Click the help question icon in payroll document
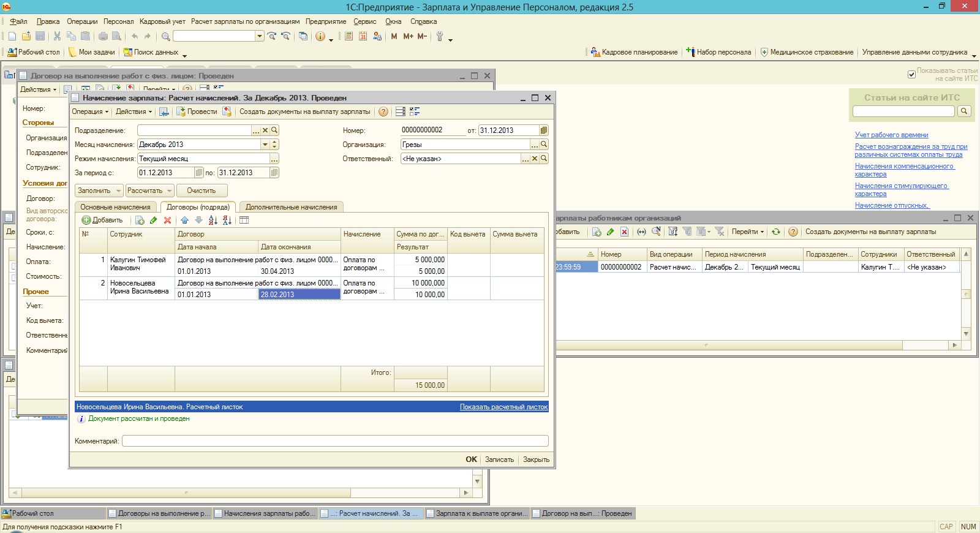 point(383,112)
